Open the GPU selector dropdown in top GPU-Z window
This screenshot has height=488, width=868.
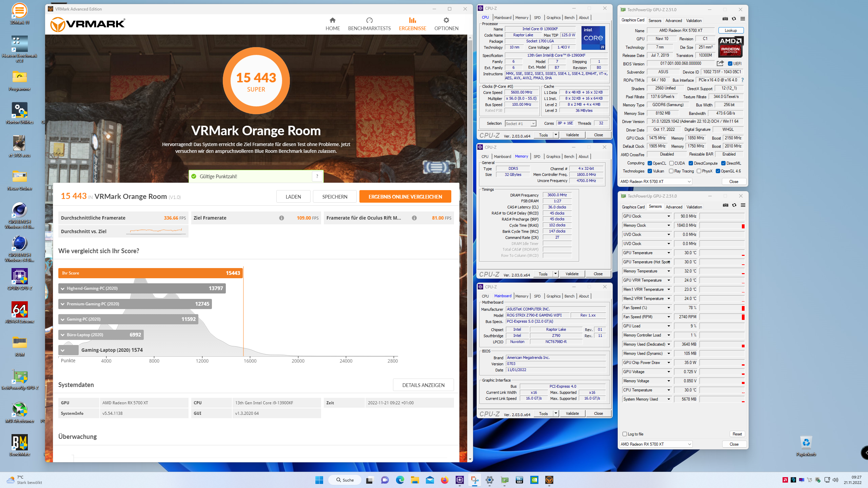pos(655,182)
